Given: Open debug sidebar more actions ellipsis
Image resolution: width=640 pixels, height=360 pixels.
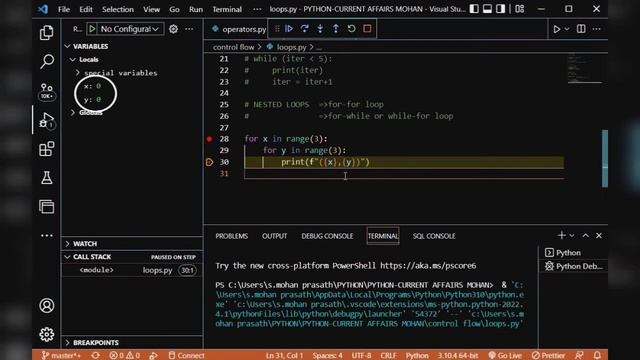Looking at the screenshot, I should pos(189,29).
